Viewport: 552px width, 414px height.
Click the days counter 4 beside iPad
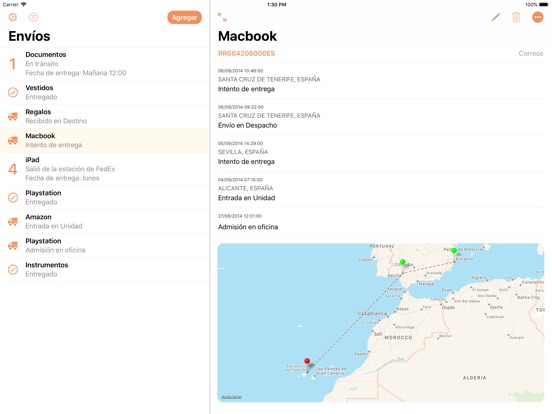[x=13, y=169]
